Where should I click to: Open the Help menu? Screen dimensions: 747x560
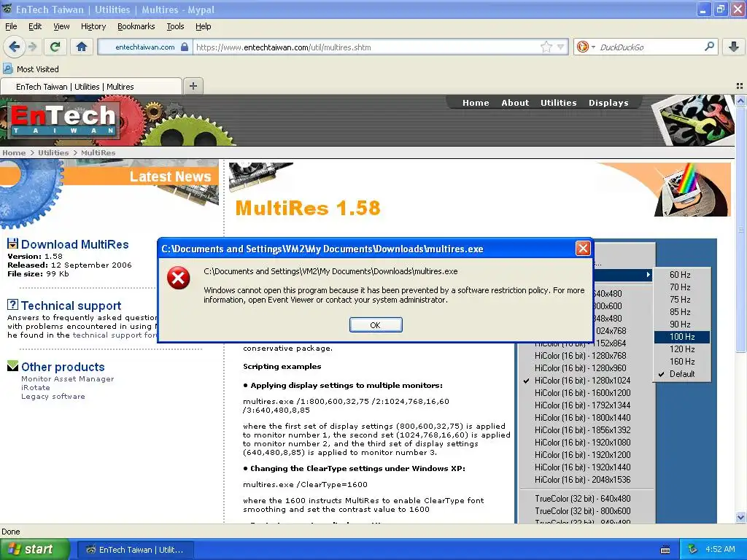coord(204,27)
